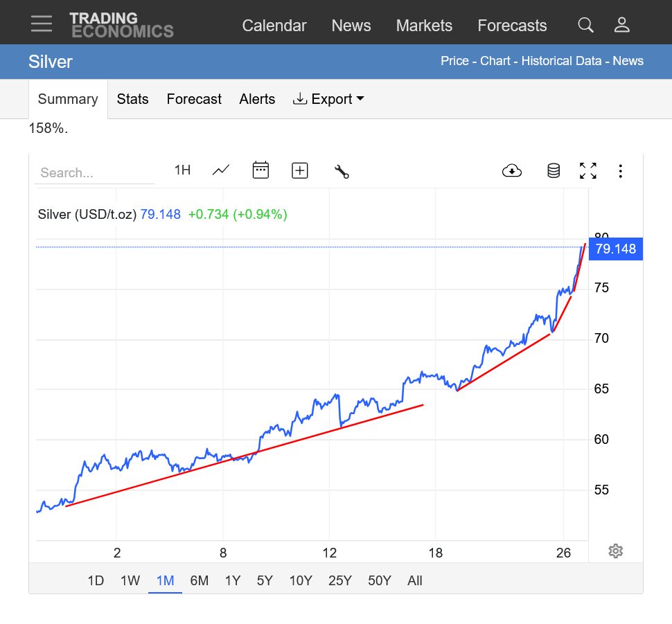Image resolution: width=672 pixels, height=624 pixels.
Task: Open the Export dropdown
Action: (x=329, y=99)
